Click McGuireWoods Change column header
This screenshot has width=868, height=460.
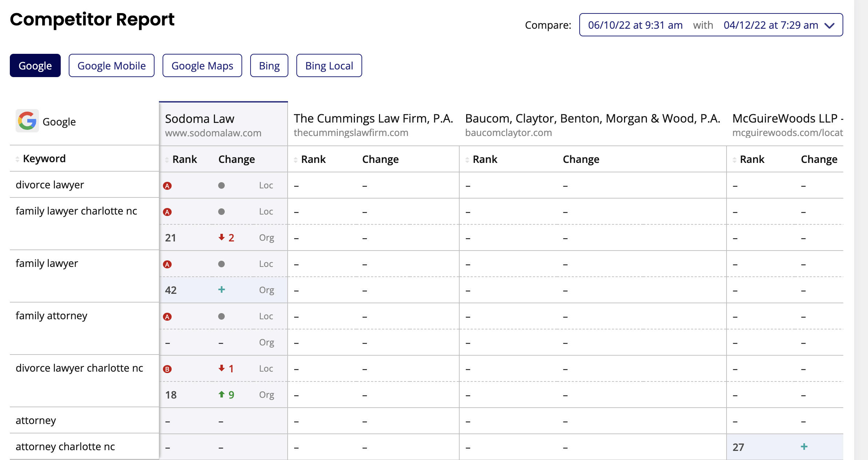[x=819, y=159]
